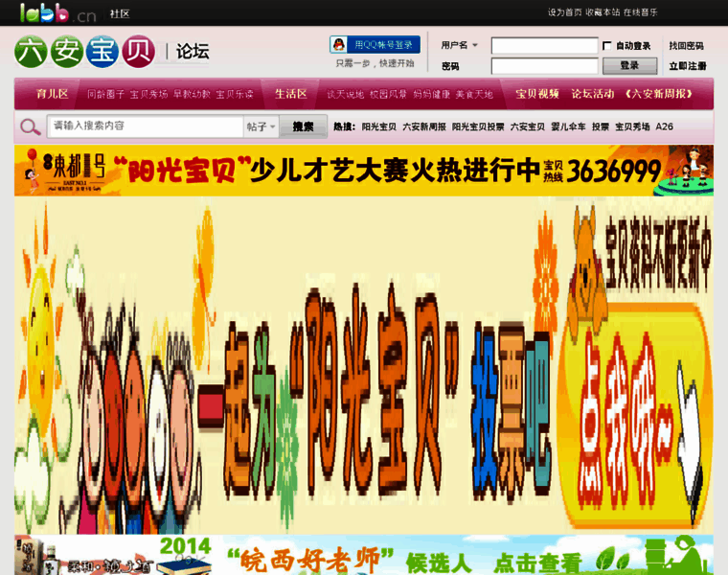Open the 皖西好老师 candidates banner
728x575 pixels.
point(364,556)
